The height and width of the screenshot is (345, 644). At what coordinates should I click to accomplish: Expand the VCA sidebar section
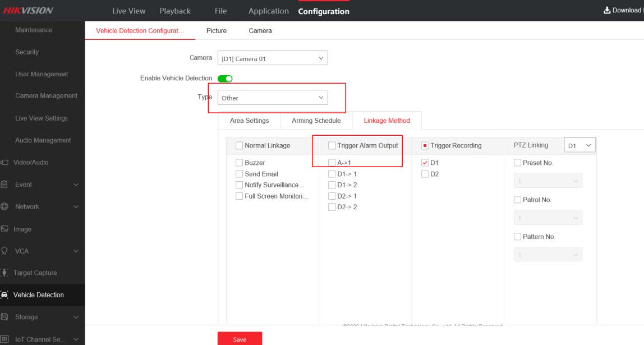[76, 251]
